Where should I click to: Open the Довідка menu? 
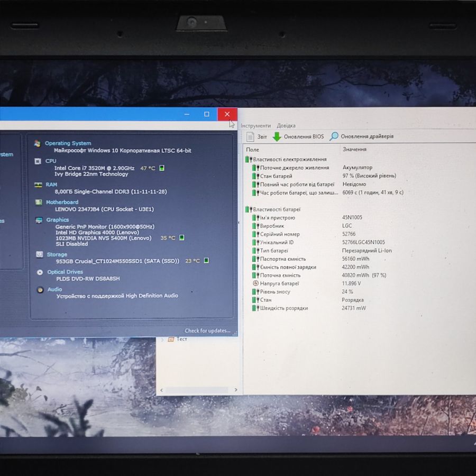point(286,126)
